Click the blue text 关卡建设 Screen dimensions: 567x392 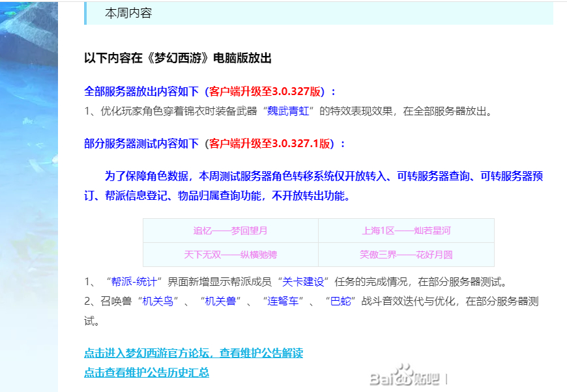pos(303,281)
